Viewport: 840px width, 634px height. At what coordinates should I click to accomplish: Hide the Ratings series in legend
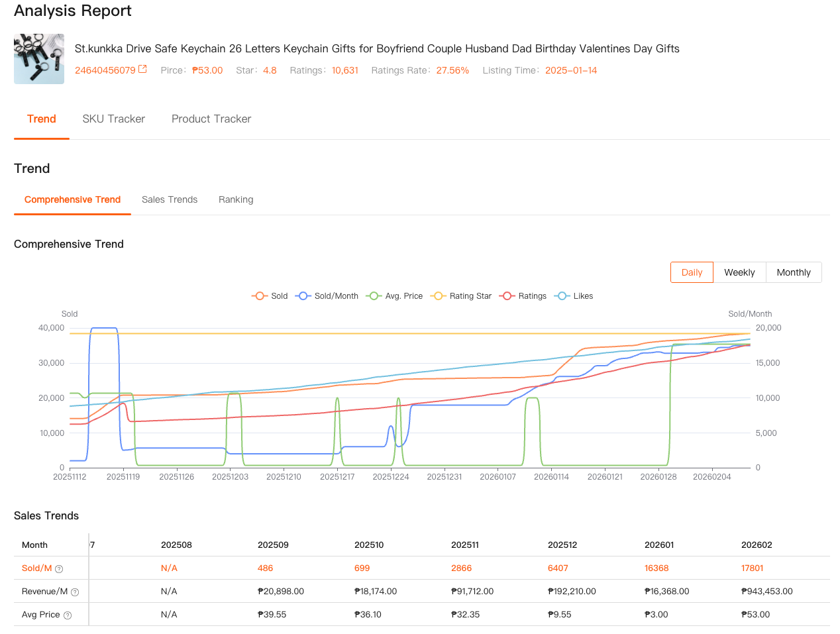[x=523, y=296]
